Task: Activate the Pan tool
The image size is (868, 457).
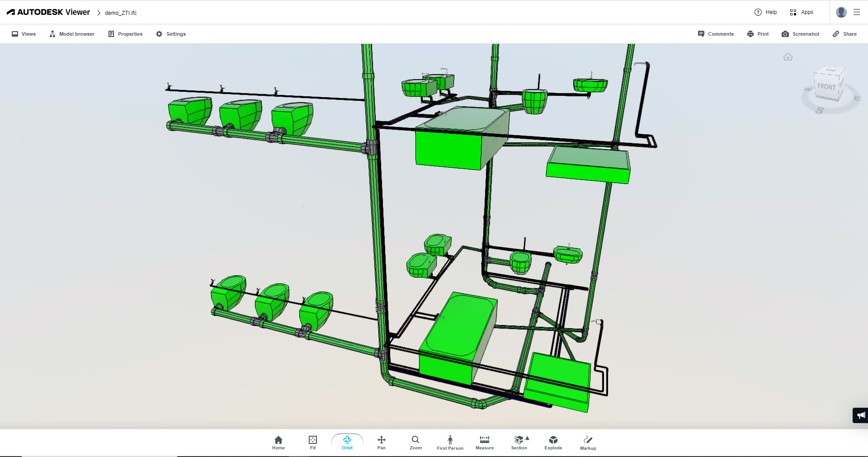Action: point(381,442)
